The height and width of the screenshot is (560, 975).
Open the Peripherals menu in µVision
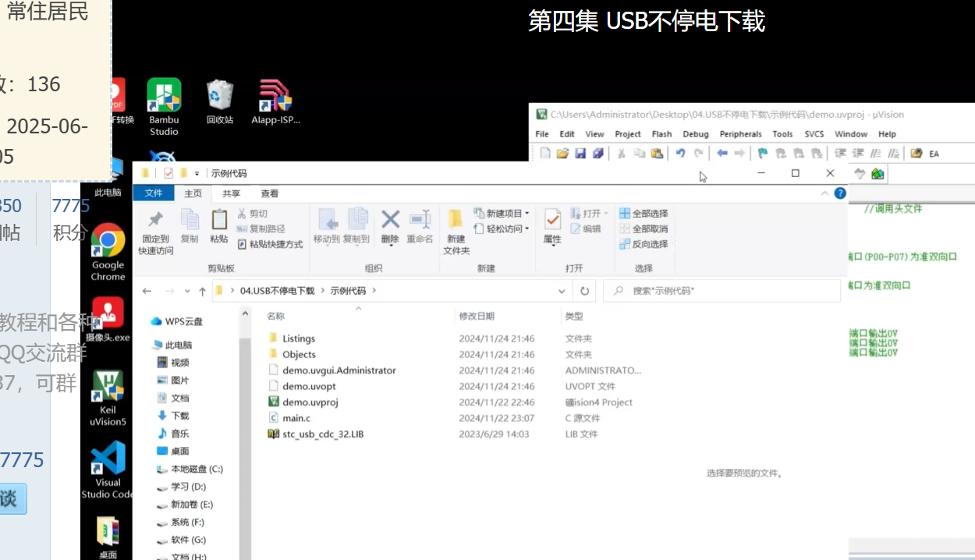coord(740,133)
